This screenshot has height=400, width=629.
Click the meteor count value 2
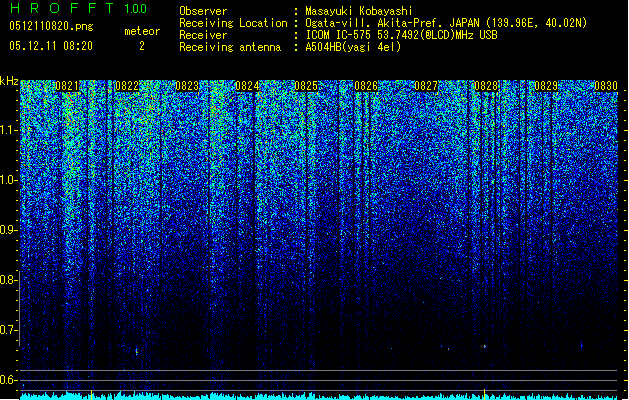click(x=142, y=46)
